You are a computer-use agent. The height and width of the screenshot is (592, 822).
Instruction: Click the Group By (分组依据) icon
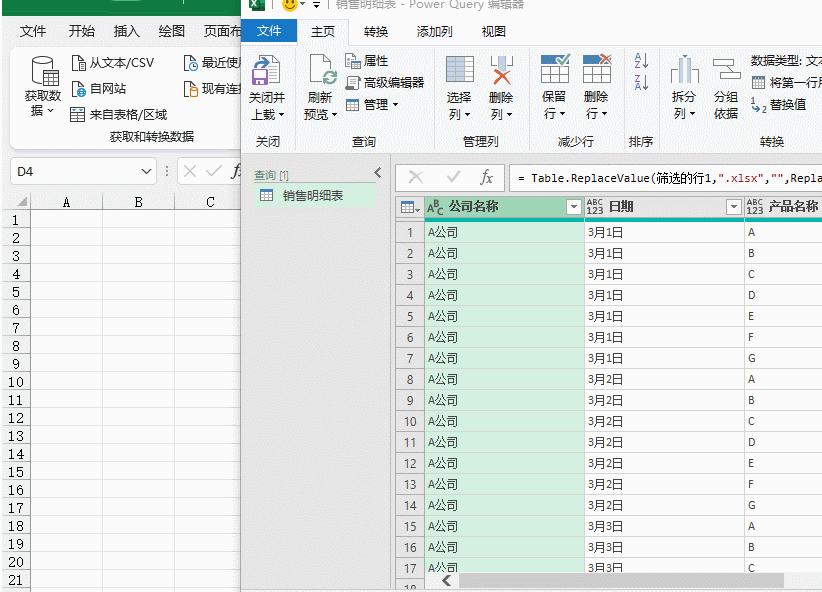tap(726, 69)
